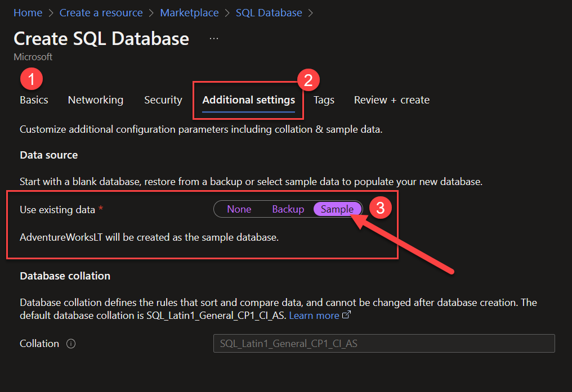Open the Networking tab
Image resolution: width=572 pixels, height=392 pixels.
(x=96, y=100)
